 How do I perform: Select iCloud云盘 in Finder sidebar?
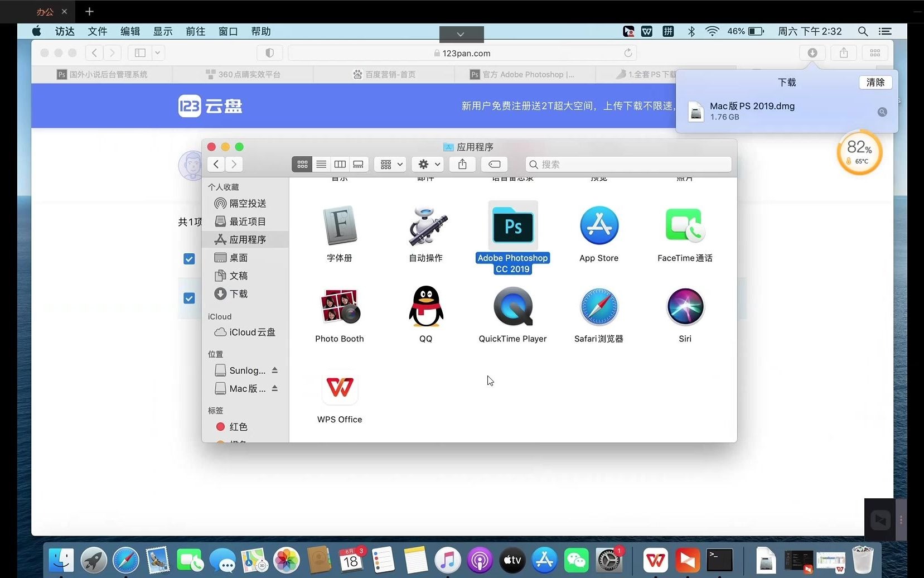point(246,332)
